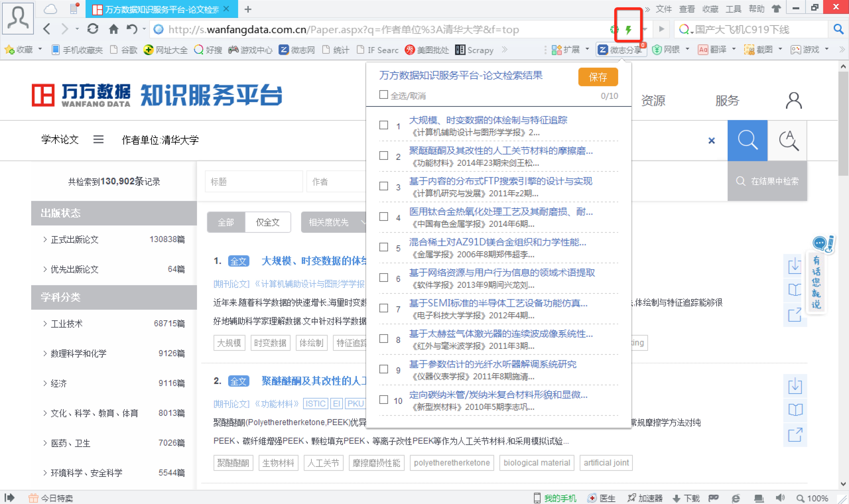The width and height of the screenshot is (849, 504).
Task: Open the 美图批处 bookmark
Action: [426, 50]
